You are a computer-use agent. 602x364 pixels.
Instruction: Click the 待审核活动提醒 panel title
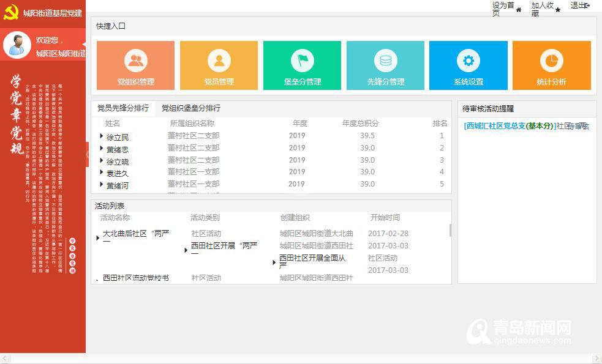[488, 108]
